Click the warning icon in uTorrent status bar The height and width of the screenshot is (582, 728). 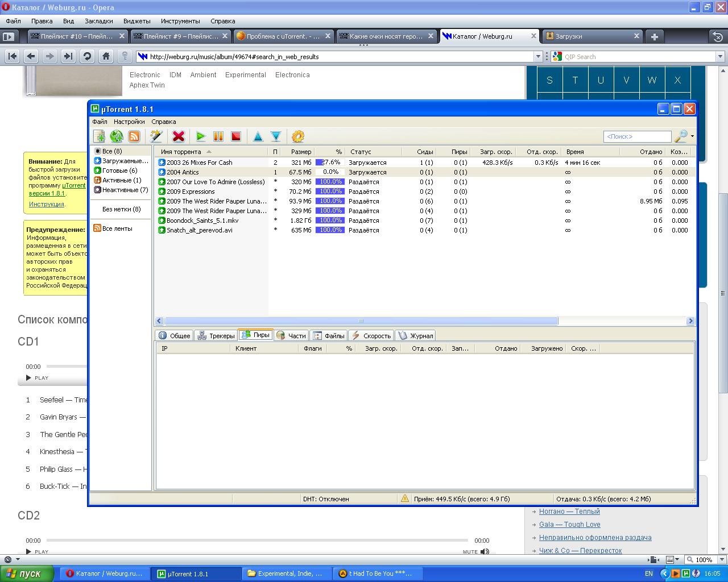click(x=405, y=498)
